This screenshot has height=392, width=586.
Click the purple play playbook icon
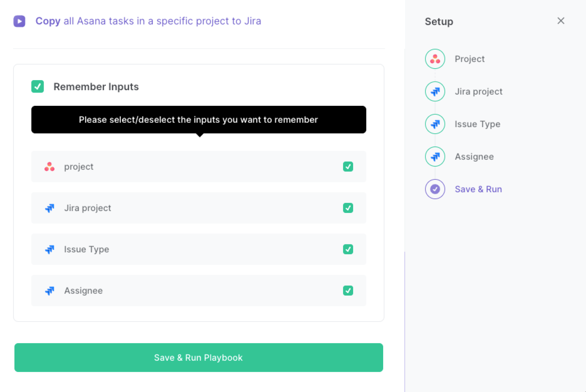[19, 21]
